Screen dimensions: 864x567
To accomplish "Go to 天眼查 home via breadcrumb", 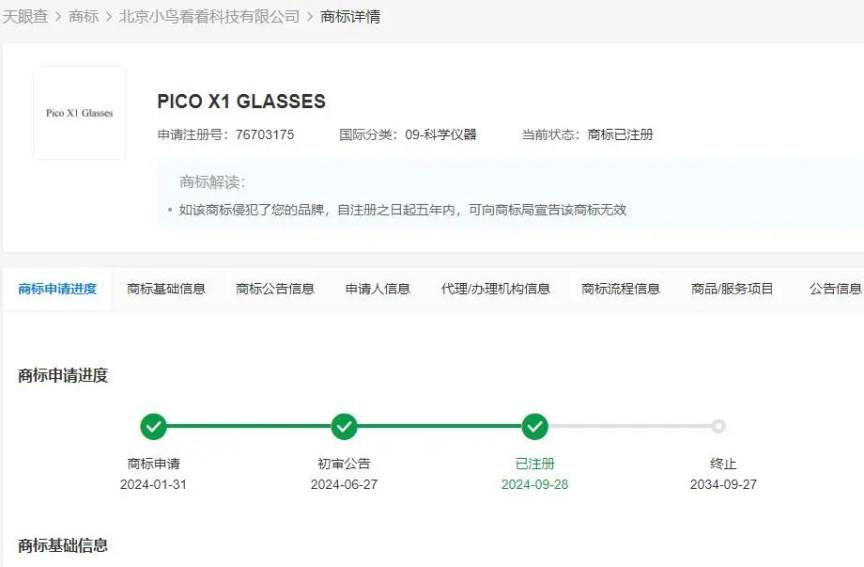I will (x=25, y=17).
